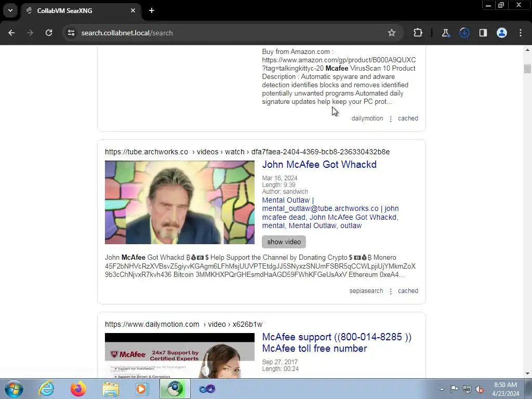Expand options dots next to dailymotion
The width and height of the screenshot is (532, 399).
coord(391,119)
